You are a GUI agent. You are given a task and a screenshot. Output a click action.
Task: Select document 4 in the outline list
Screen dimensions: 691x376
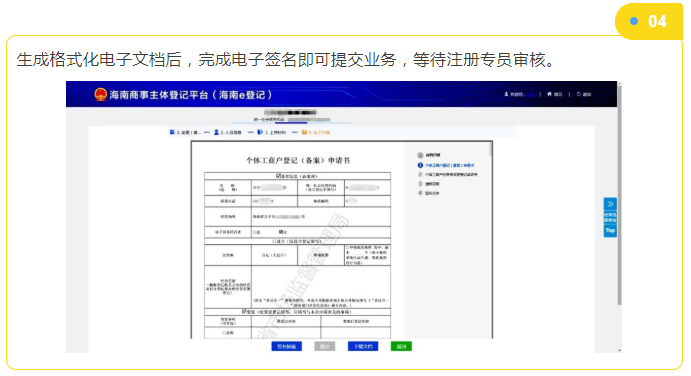tap(428, 193)
